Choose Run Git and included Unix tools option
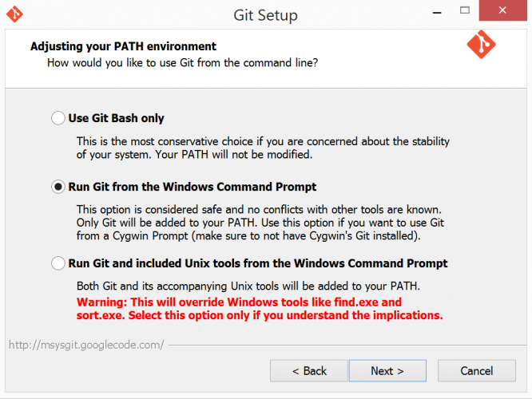 [58, 263]
